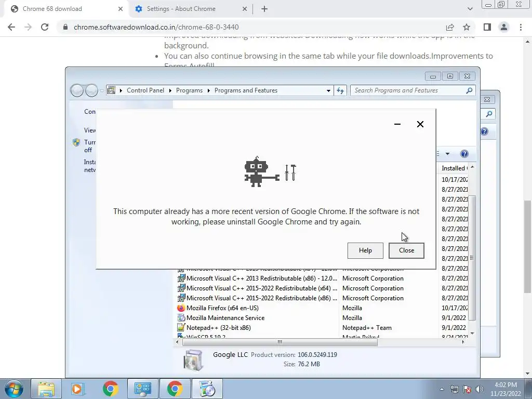Click the forward button in Control Panel window
The height and width of the screenshot is (399, 532).
coord(91,90)
